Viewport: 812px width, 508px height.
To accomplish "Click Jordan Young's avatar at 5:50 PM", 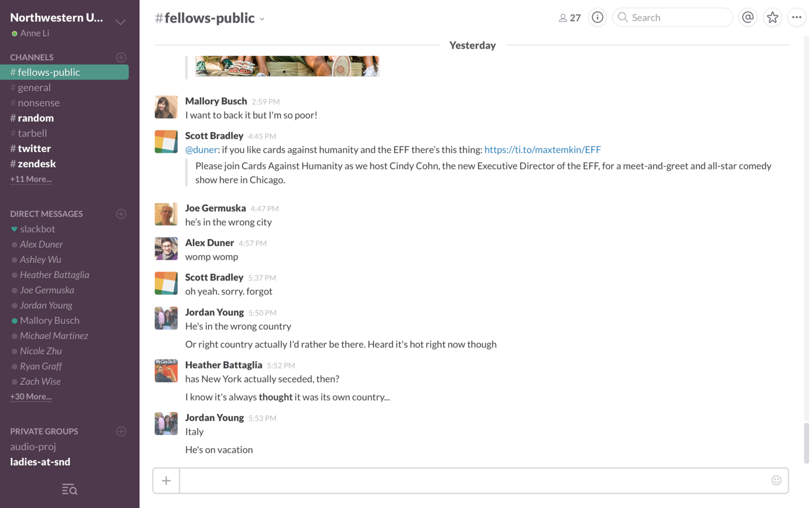I will (166, 318).
